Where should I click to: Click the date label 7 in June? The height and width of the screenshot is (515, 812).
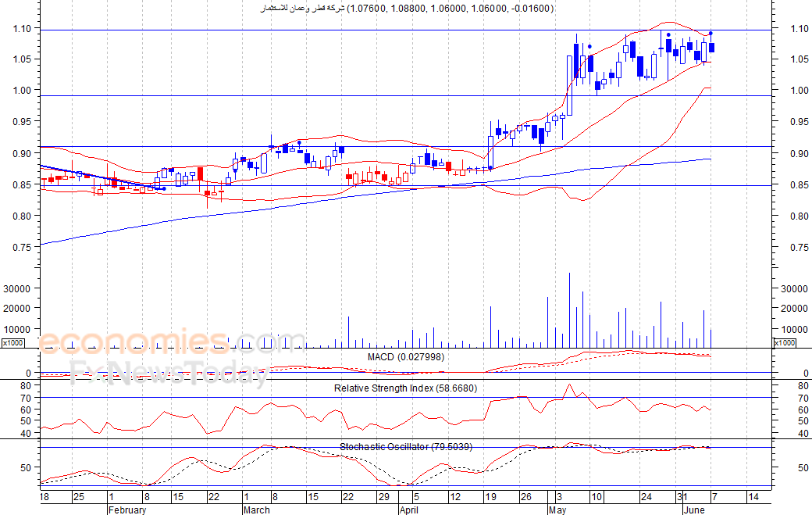(x=714, y=497)
